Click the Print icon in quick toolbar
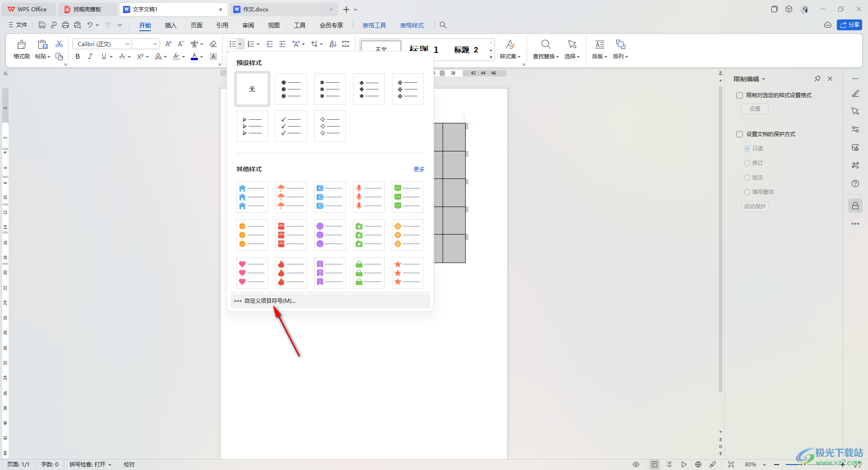The width and height of the screenshot is (868, 470). click(x=66, y=25)
